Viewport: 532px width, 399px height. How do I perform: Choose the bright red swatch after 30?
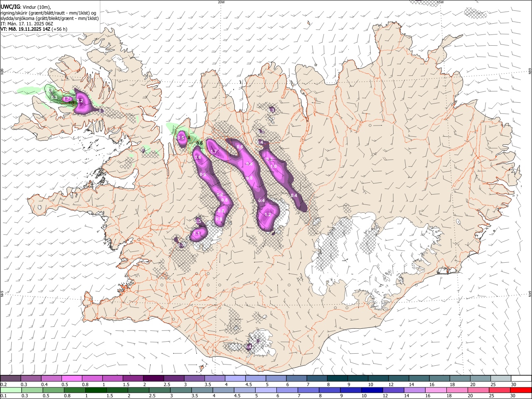[x=521, y=390]
